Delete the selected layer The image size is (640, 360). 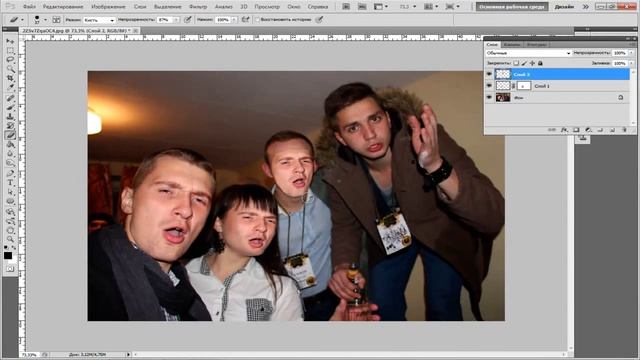(624, 130)
